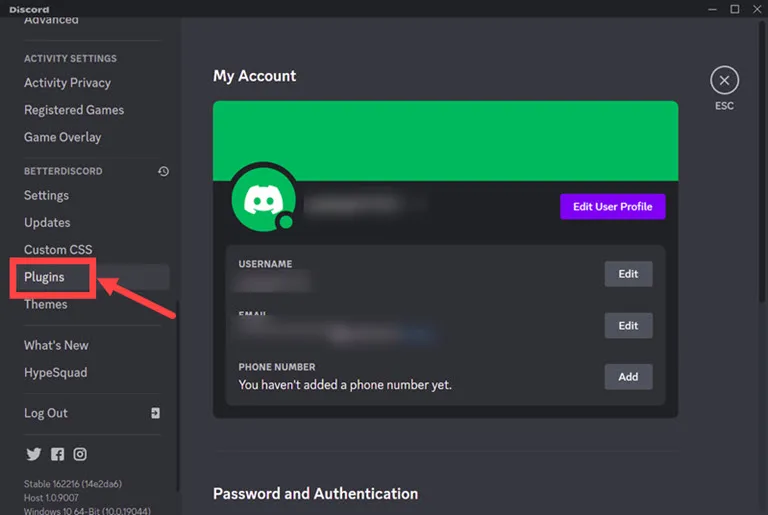This screenshot has width=768, height=515.
Task: Open BetterDiscord Updates page
Action: [x=47, y=222]
